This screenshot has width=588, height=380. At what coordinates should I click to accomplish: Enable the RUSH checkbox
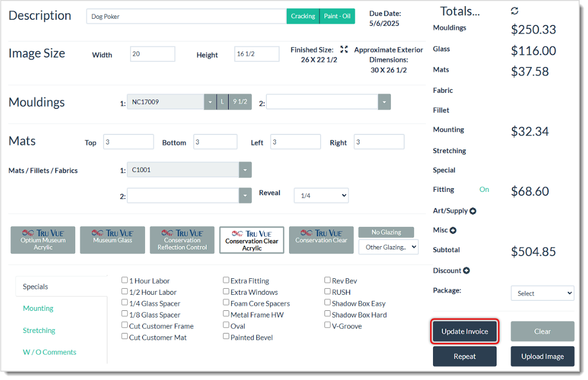pos(327,291)
